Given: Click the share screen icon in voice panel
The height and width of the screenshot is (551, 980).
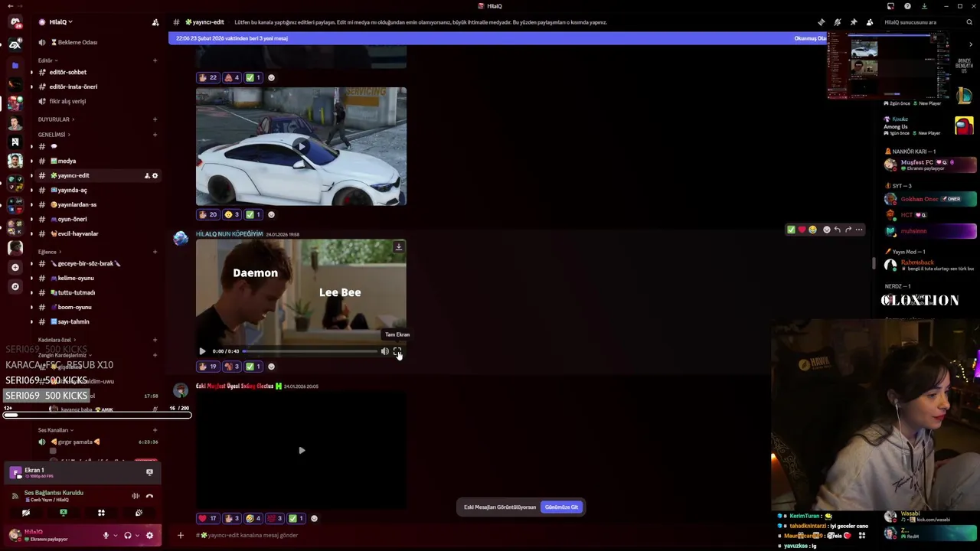Looking at the screenshot, I should point(64,513).
